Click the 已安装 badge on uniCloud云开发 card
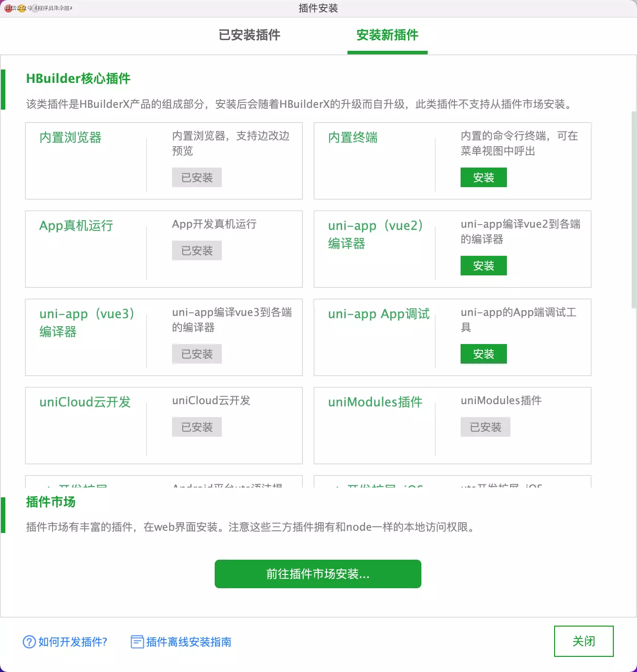This screenshot has height=672, width=637. click(x=196, y=426)
